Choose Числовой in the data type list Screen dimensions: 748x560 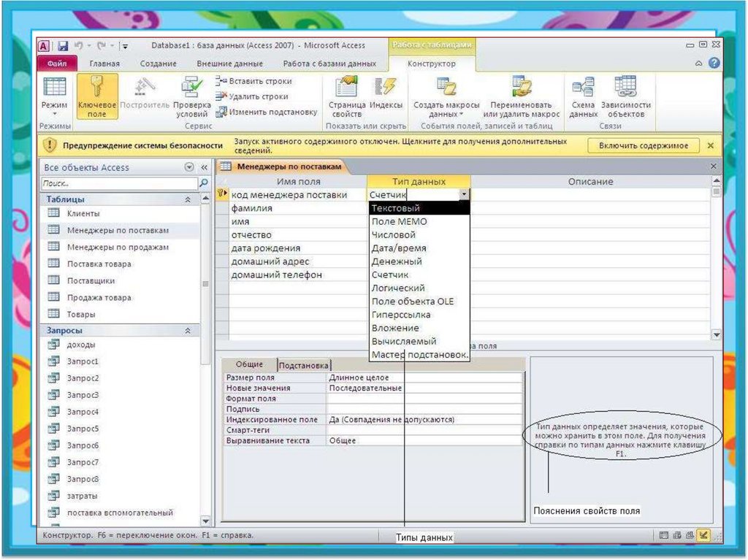419,234
